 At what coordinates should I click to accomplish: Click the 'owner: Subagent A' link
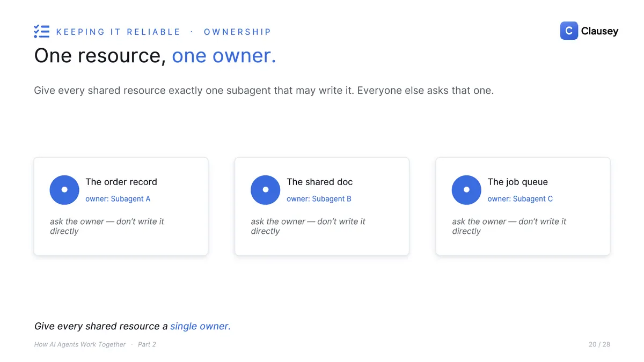click(118, 199)
